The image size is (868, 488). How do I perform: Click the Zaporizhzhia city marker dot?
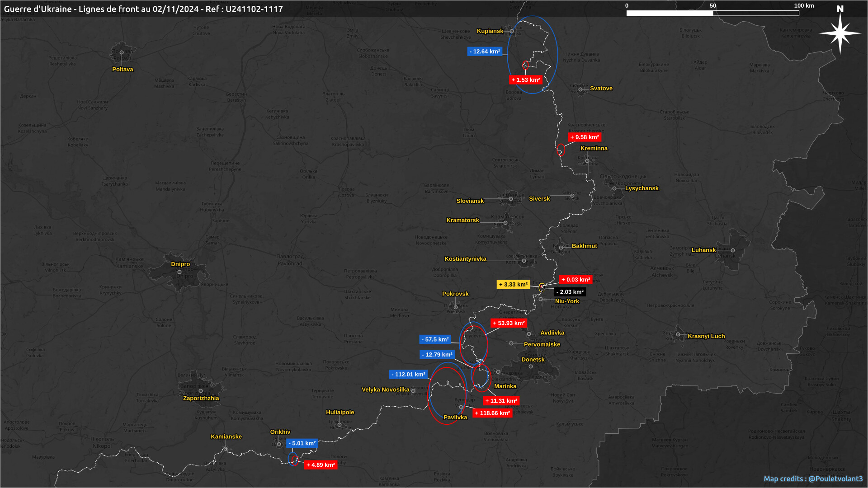coord(201,391)
